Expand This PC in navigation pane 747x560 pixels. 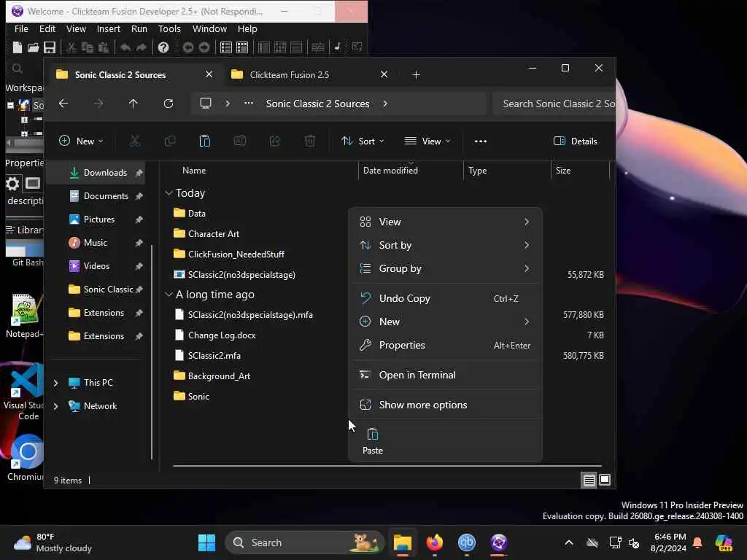(x=55, y=383)
